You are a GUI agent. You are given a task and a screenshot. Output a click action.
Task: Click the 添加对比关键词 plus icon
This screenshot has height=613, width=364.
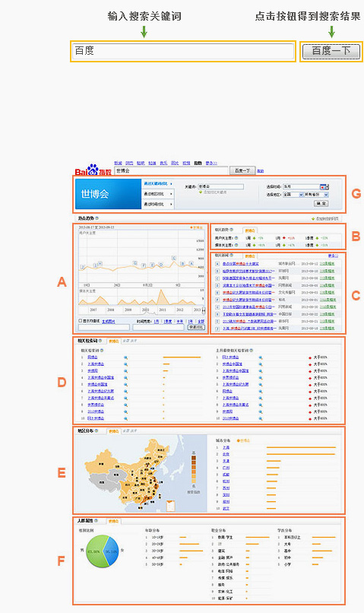[201, 192]
